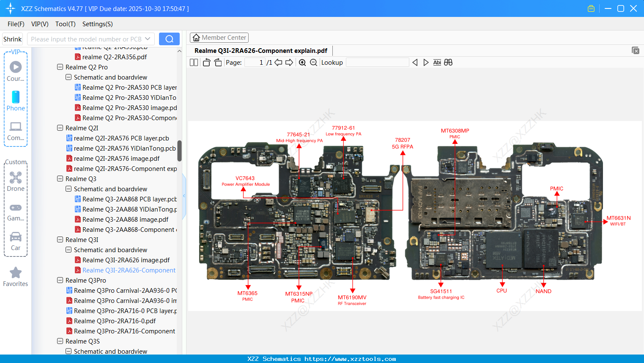Focus the model number search field

pos(86,39)
